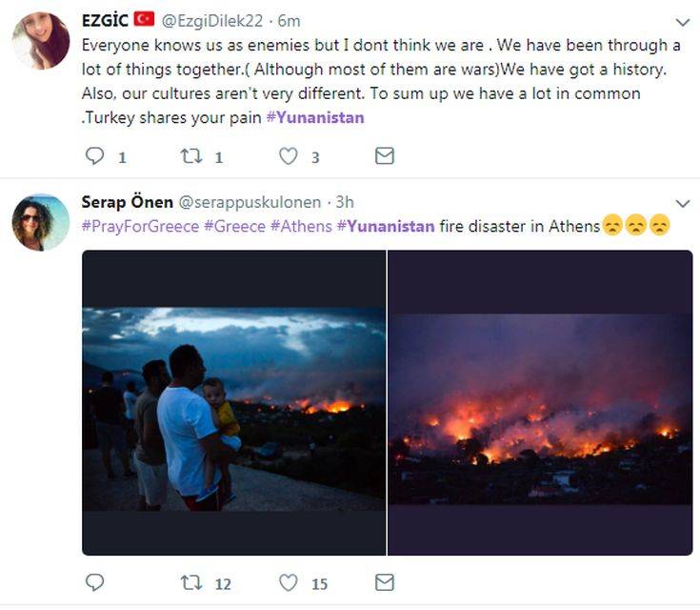Follow the #Greece hashtag link
This screenshot has width=700, height=610.
coord(234,226)
